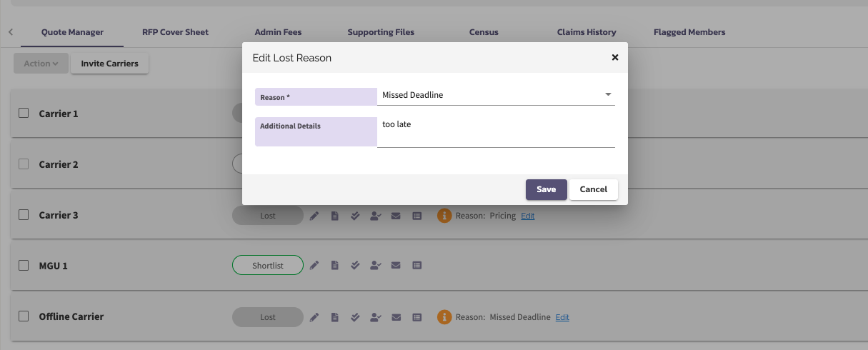Click the Invite Carriers button
This screenshot has height=350, width=868.
[x=110, y=64]
